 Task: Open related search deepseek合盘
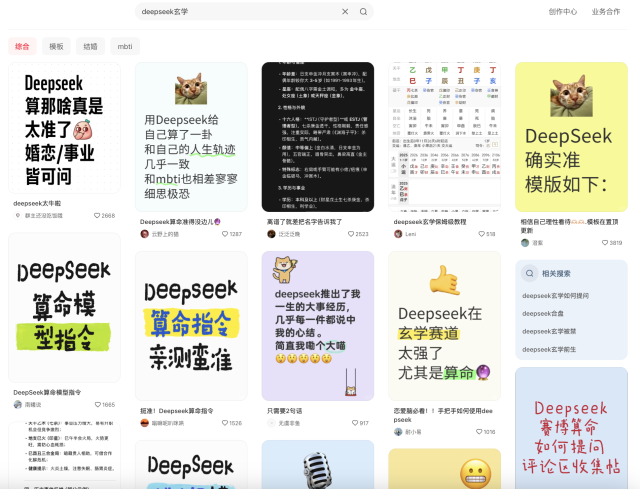point(542,313)
